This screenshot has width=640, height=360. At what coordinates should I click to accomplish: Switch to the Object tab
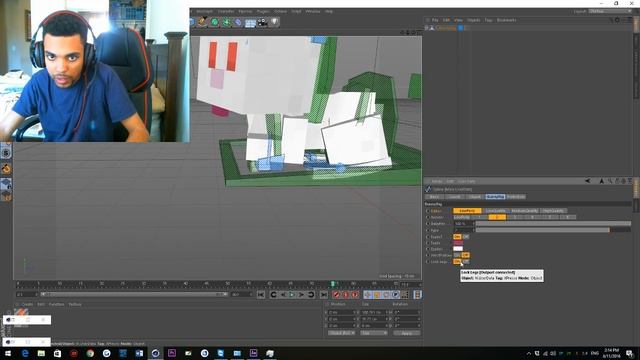474,197
